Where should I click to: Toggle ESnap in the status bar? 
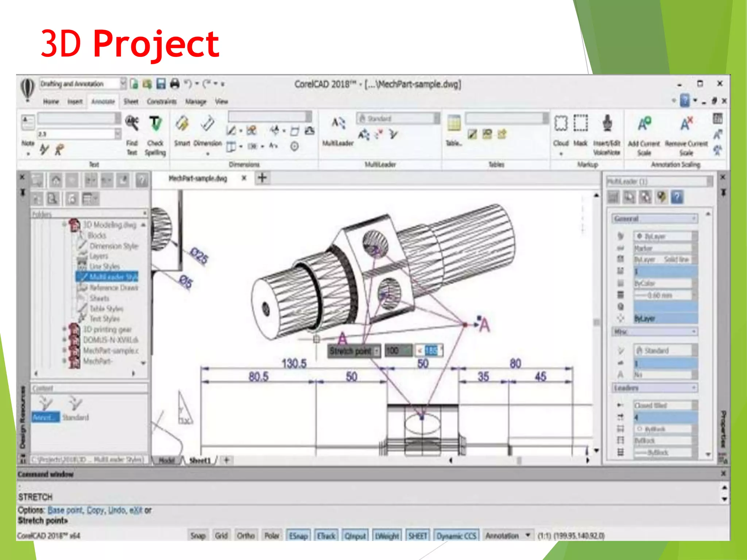click(298, 536)
